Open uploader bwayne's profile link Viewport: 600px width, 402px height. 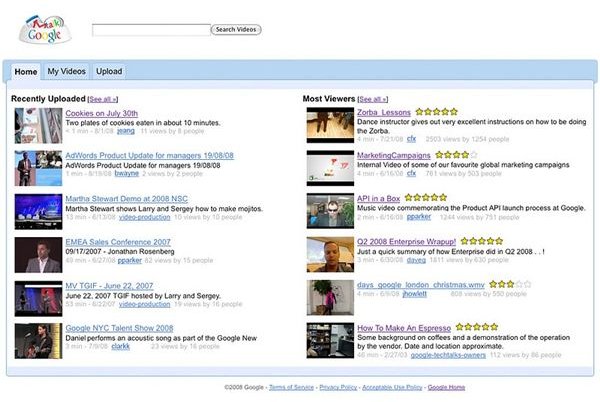click(127, 173)
